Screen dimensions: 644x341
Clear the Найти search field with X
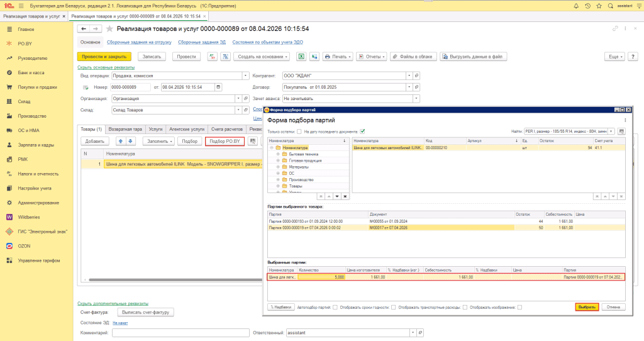tap(611, 131)
